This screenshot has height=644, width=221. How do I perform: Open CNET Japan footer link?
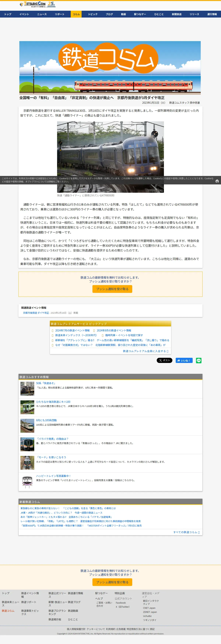[149, 608]
